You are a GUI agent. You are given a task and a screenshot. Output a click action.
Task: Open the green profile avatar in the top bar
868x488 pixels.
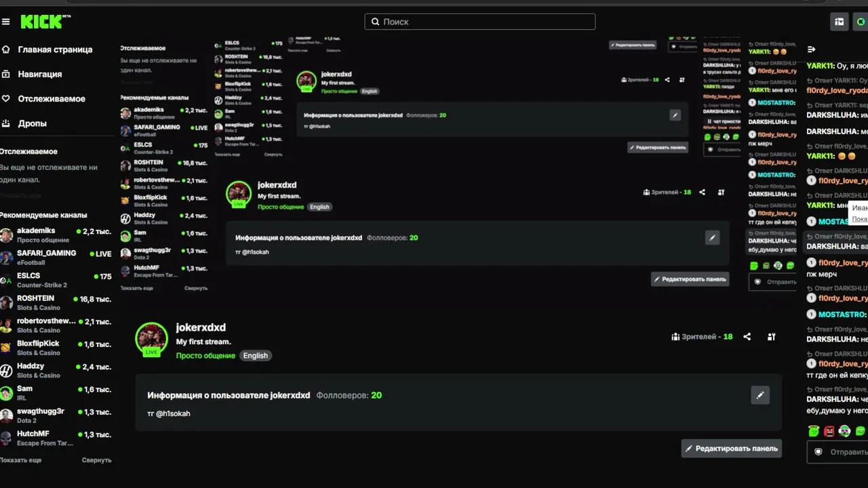coord(861,22)
